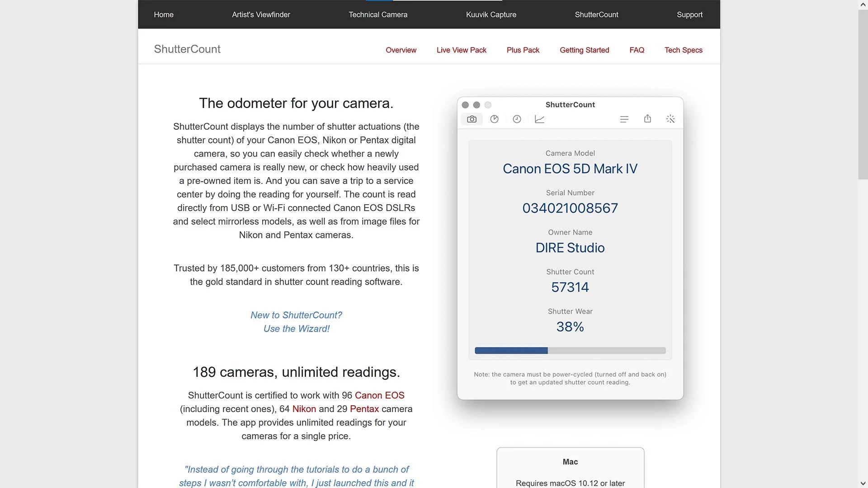
Task: Switch to the Kuuvik Capture section
Action: point(491,14)
